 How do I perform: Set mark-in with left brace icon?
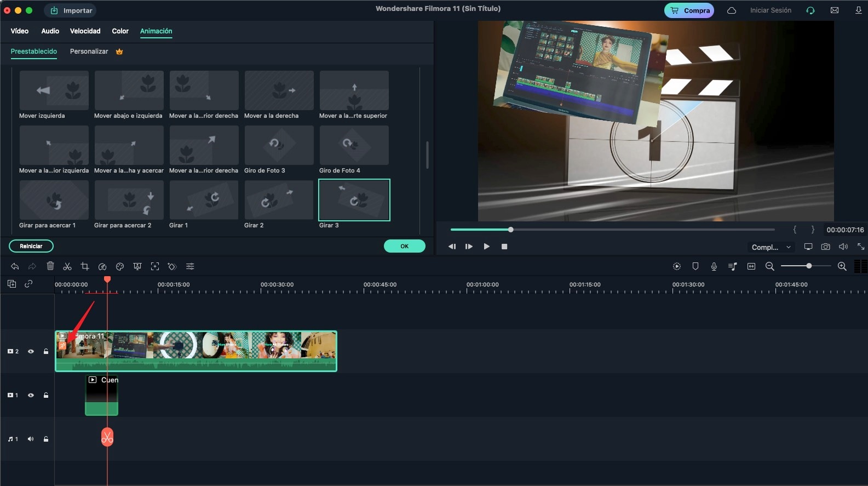(795, 230)
